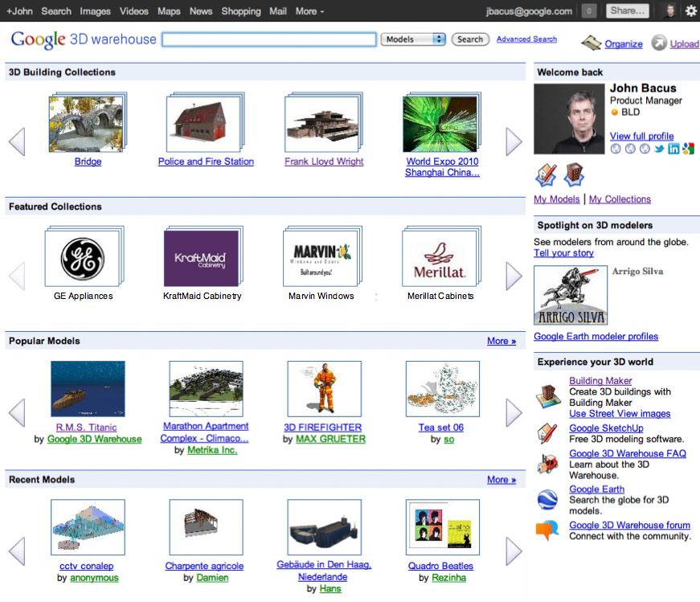
Task: Expand the More menu in top bar
Action: (309, 11)
